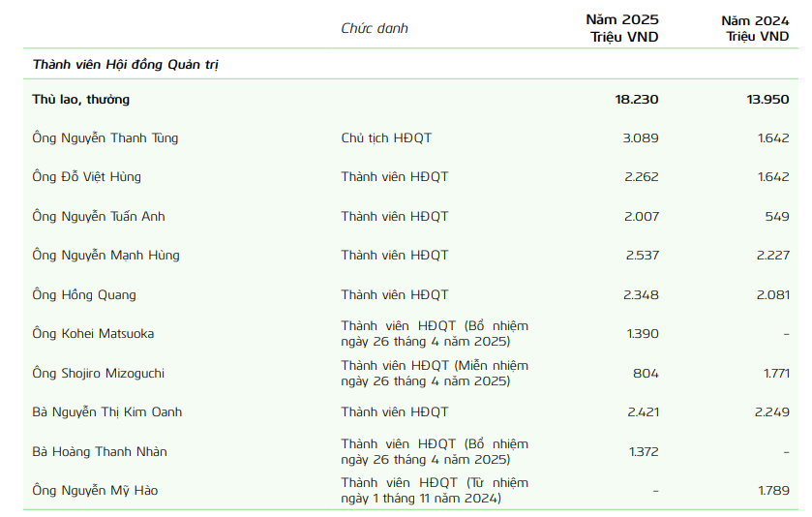Click the 2025 total value 18.230
This screenshot has width=812, height=517.
click(x=636, y=99)
